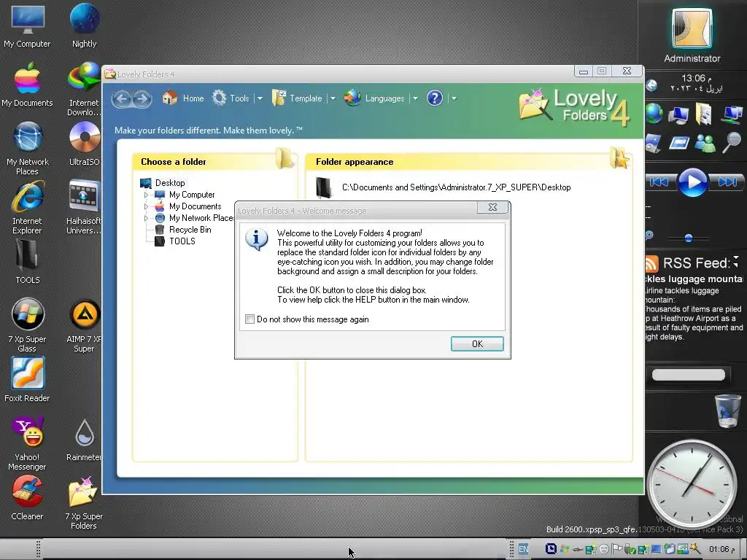Expand My Computer tree node
The height and width of the screenshot is (560, 747).
pyautogui.click(x=146, y=195)
